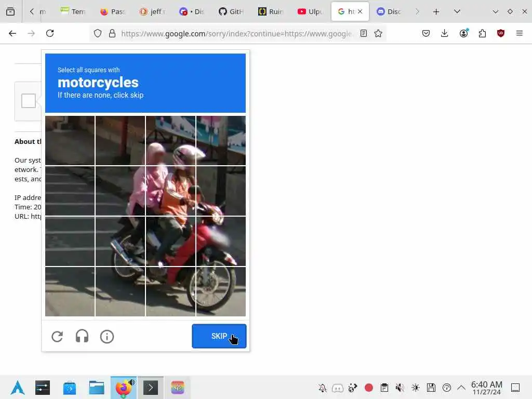Toggle notifications bell in system tray
Screen dimensions: 532x399
(323, 388)
